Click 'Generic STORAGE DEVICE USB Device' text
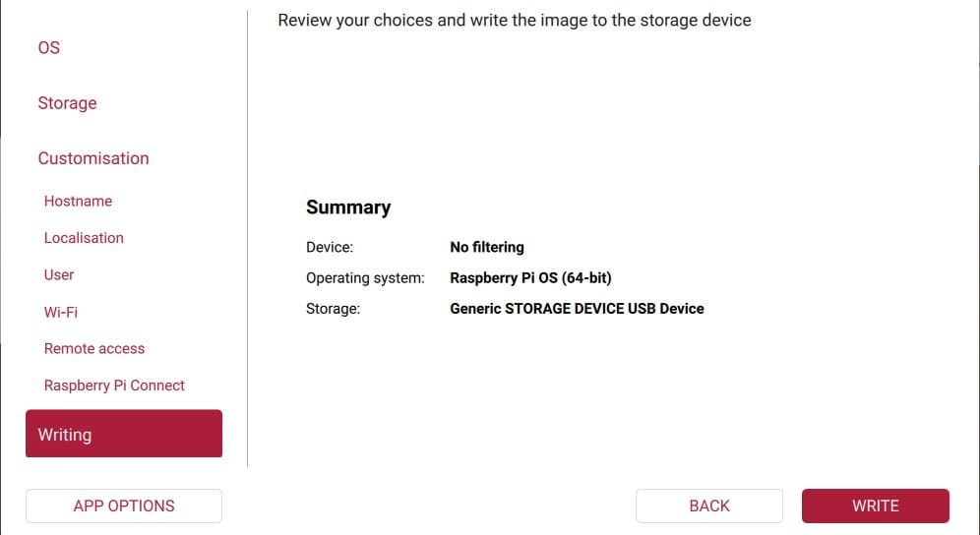Viewport: 980px width, 535px height. coord(577,309)
